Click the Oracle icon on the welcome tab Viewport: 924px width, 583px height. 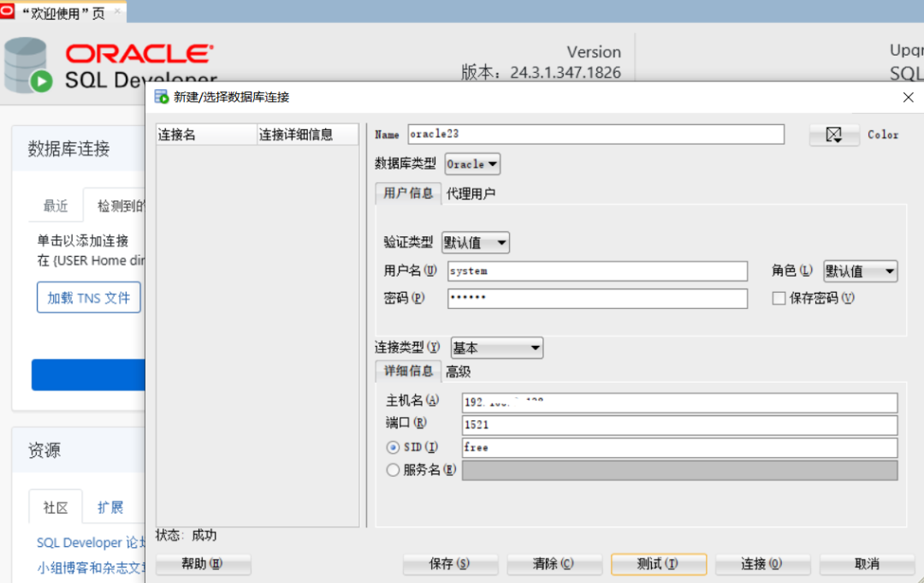[x=7, y=12]
